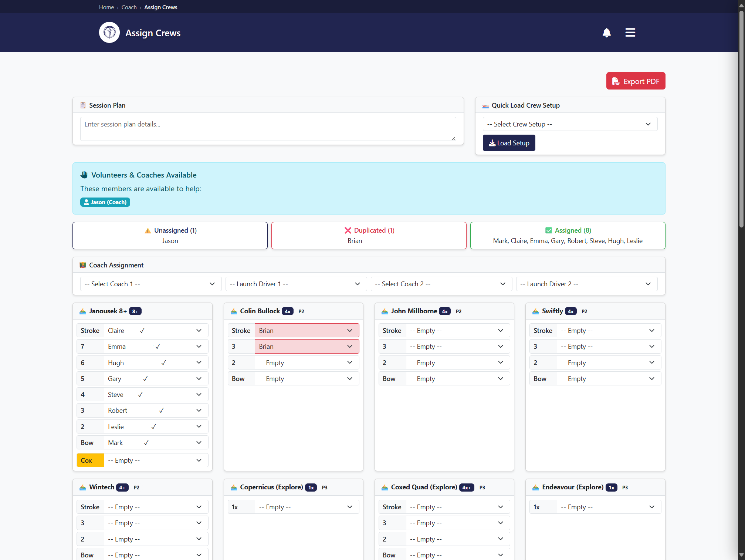
Task: Click the Janousek 8+ boat icon
Action: coord(83,311)
